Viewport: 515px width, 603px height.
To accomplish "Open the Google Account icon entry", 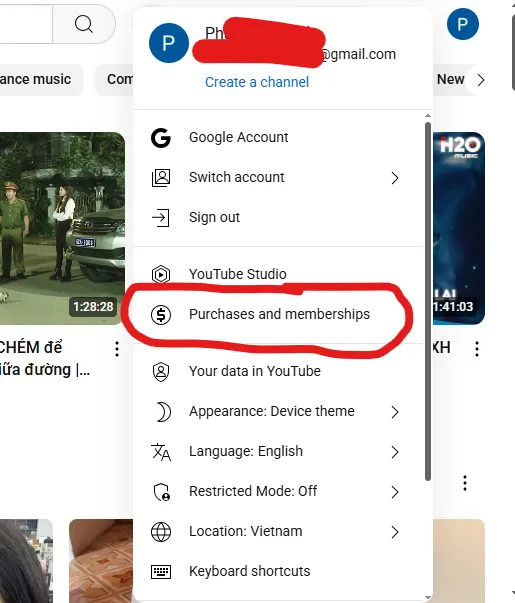I will [161, 138].
